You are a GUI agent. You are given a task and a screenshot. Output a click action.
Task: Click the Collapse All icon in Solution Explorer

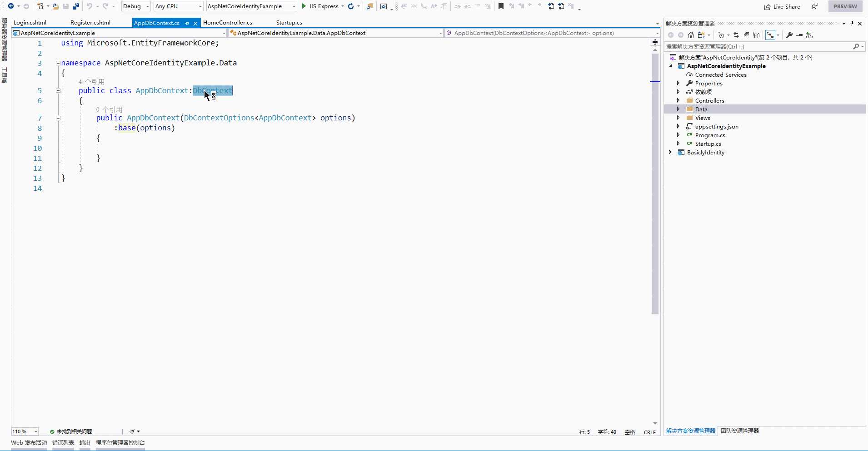coord(746,35)
